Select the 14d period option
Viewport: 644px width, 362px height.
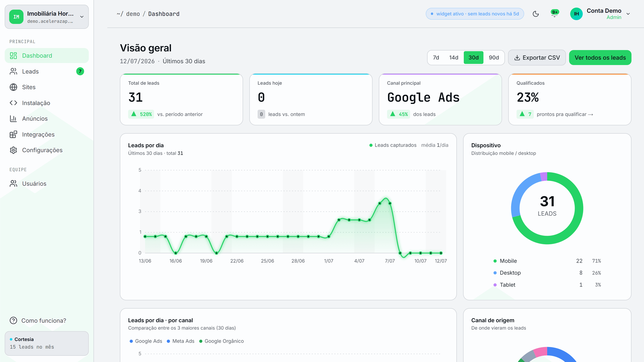tap(453, 58)
